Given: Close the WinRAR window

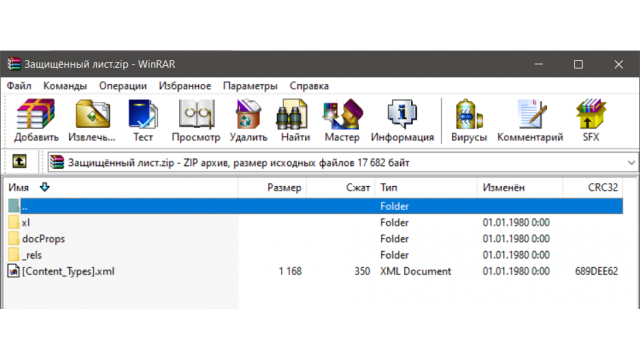Looking at the screenshot, I should pyautogui.click(x=618, y=64).
